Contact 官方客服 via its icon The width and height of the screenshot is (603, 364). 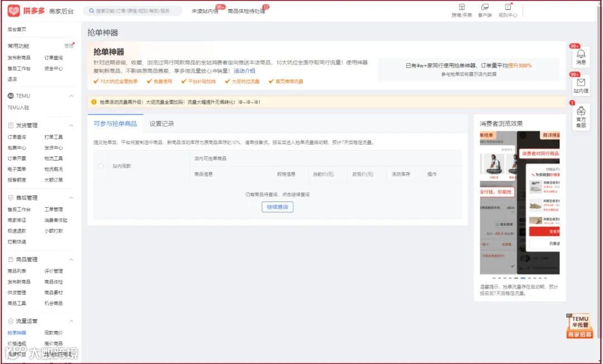[581, 111]
